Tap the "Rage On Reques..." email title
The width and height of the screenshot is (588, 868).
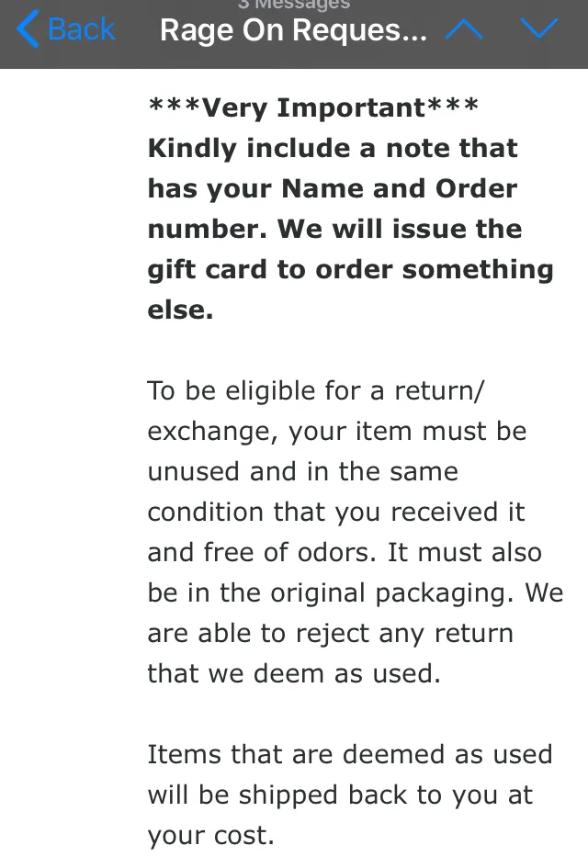point(293,30)
